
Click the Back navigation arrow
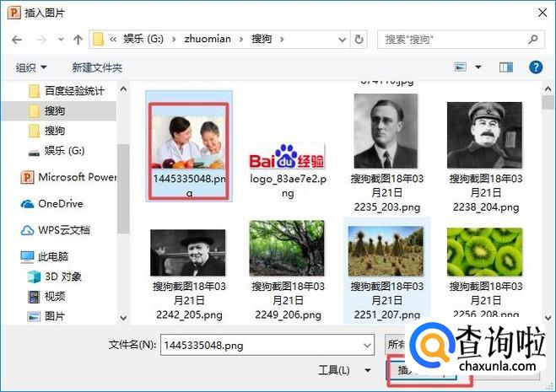point(17,40)
